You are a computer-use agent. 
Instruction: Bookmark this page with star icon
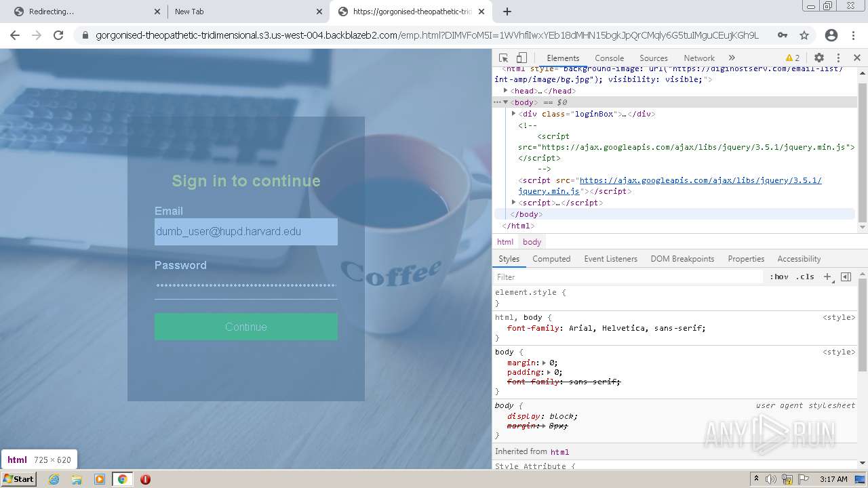point(804,35)
